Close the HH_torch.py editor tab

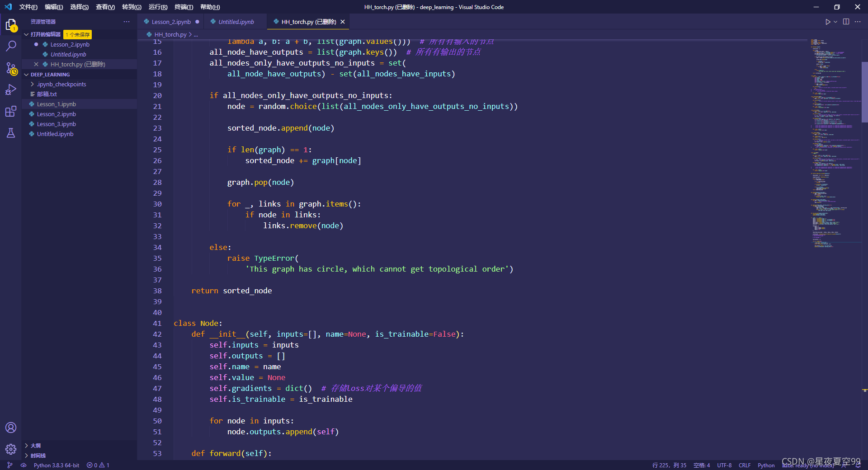point(343,22)
